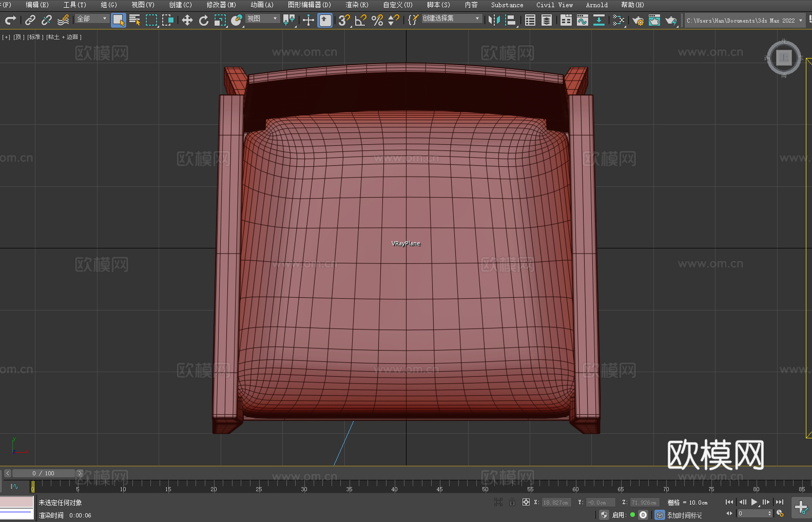812x522 pixels.
Task: Open the Layer Explorer icon
Action: point(547,20)
